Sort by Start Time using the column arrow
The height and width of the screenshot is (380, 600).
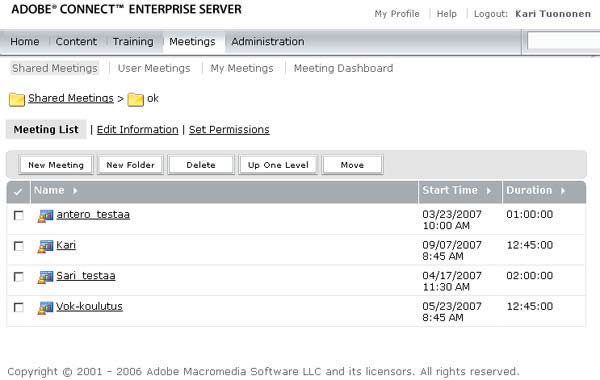click(x=489, y=191)
